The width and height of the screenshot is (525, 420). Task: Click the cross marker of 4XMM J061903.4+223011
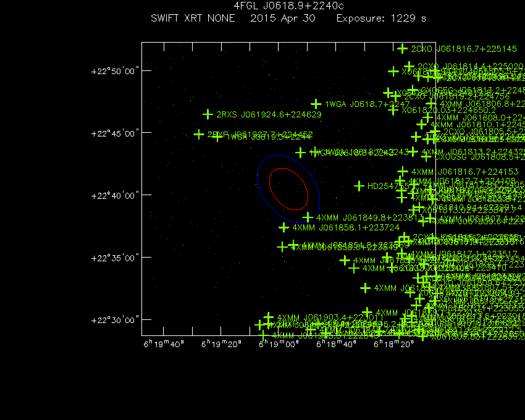269,317
